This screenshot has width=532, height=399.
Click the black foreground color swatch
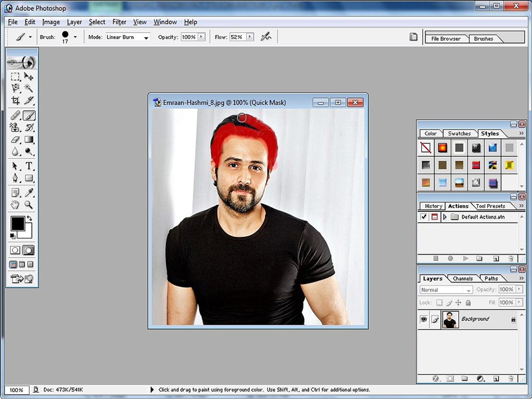pyautogui.click(x=17, y=224)
